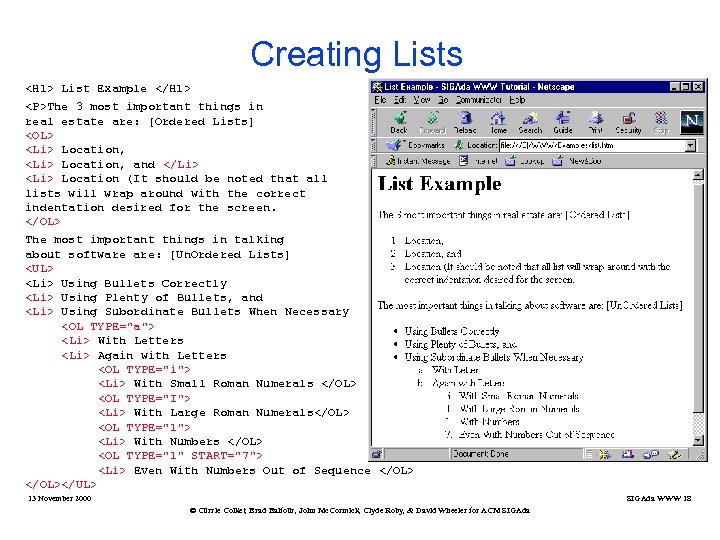Maximize the Netscape window
The height and width of the screenshot is (540, 720).
coord(686,87)
